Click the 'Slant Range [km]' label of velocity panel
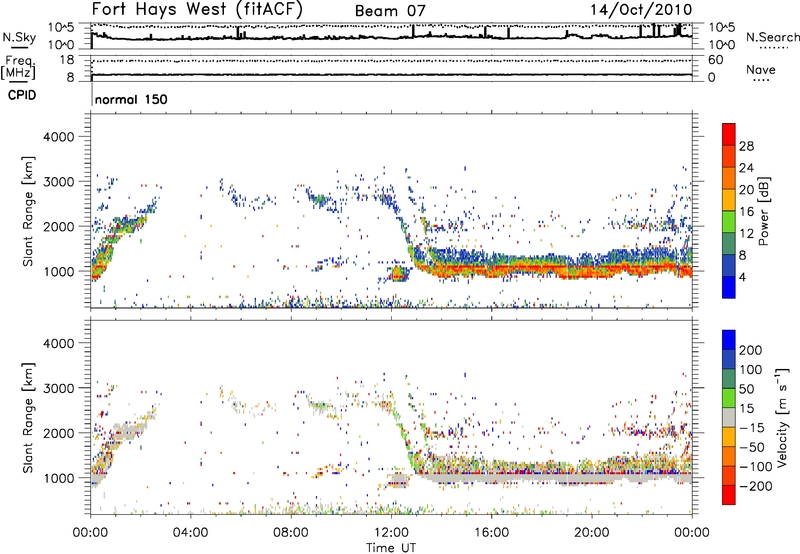This screenshot has height=554, width=800. point(28,418)
